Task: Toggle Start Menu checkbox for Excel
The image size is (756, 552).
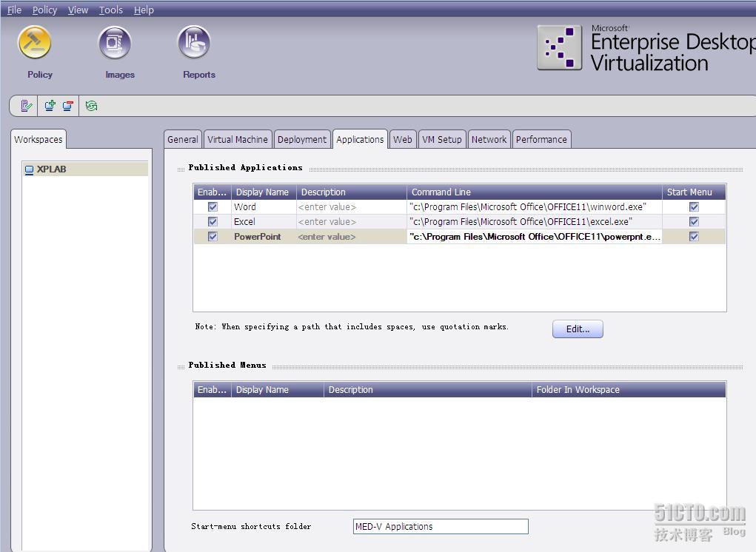Action: click(x=694, y=221)
